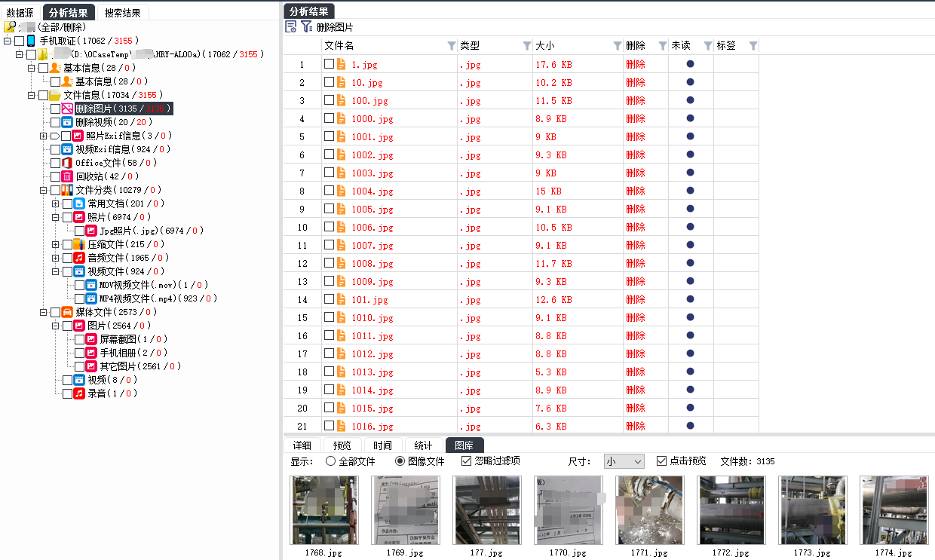
Task: Click the 视频文件 node icon
Action: click(x=79, y=271)
